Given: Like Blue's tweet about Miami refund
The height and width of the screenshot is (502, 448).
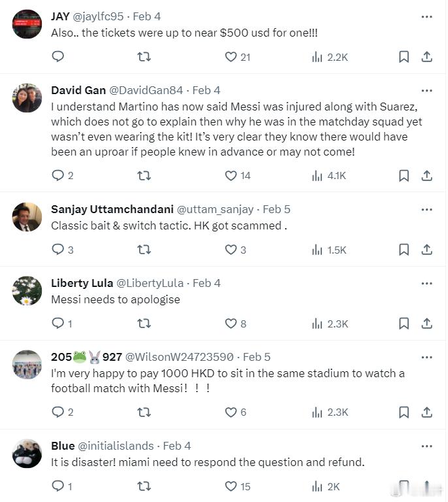Looking at the screenshot, I should pyautogui.click(x=231, y=486).
